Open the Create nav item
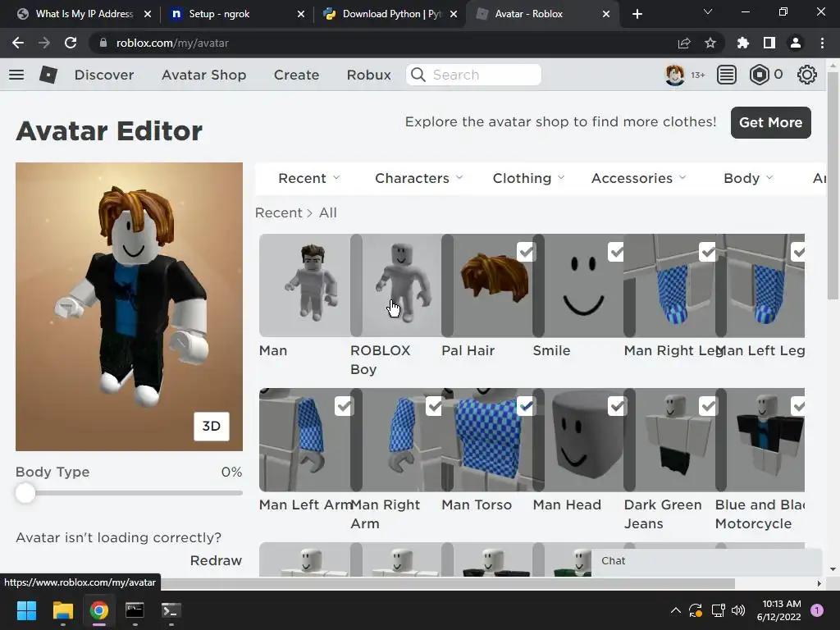Image resolution: width=840 pixels, height=630 pixels. click(296, 75)
